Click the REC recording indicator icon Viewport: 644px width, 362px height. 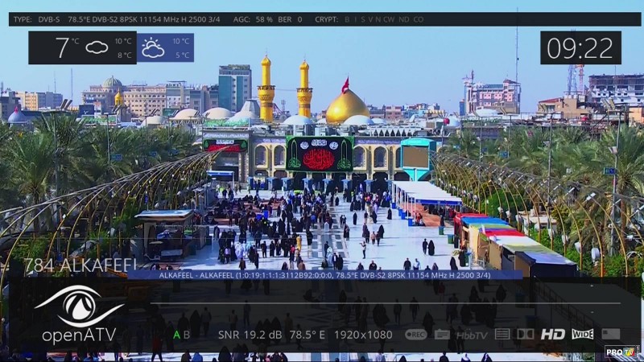(x=415, y=335)
